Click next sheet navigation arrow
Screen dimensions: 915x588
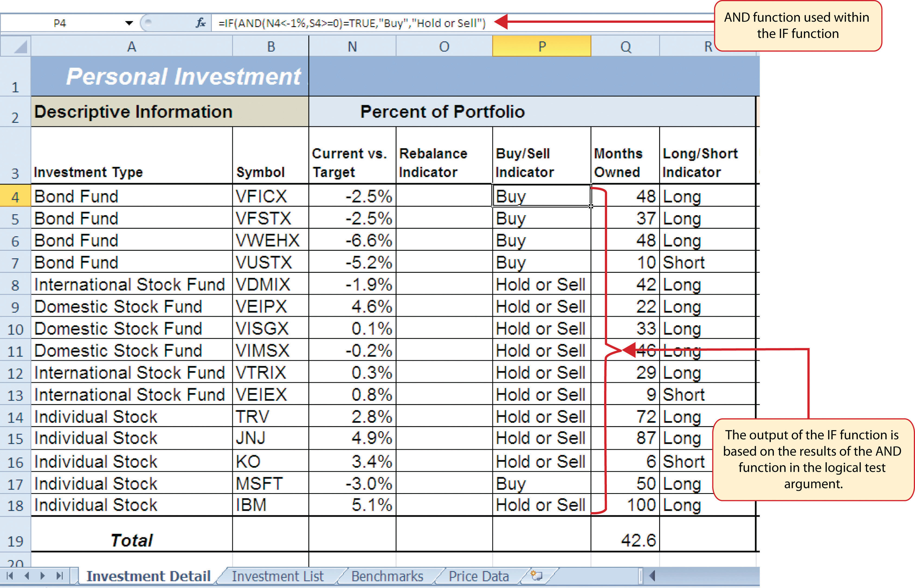pyautogui.click(x=43, y=576)
